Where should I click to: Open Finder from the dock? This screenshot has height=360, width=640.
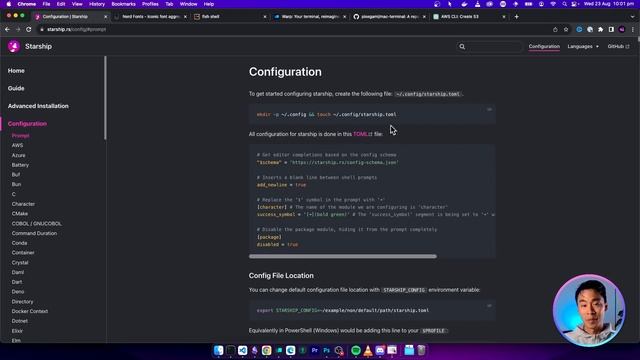pyautogui.click(x=219, y=350)
